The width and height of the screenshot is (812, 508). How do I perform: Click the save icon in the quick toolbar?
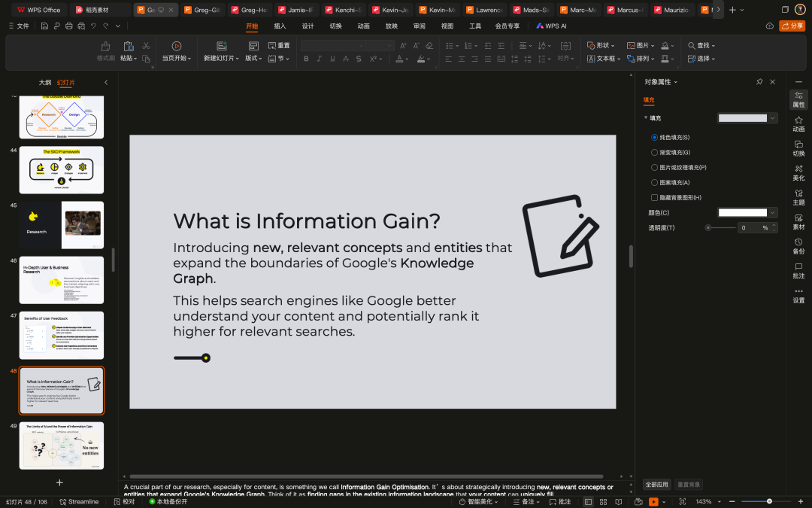pos(44,26)
